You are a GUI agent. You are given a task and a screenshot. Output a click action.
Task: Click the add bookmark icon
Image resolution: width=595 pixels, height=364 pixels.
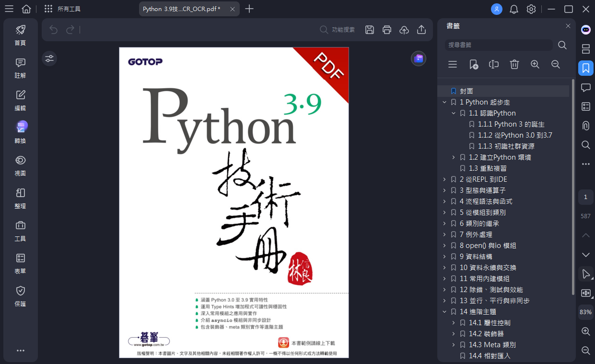click(474, 64)
